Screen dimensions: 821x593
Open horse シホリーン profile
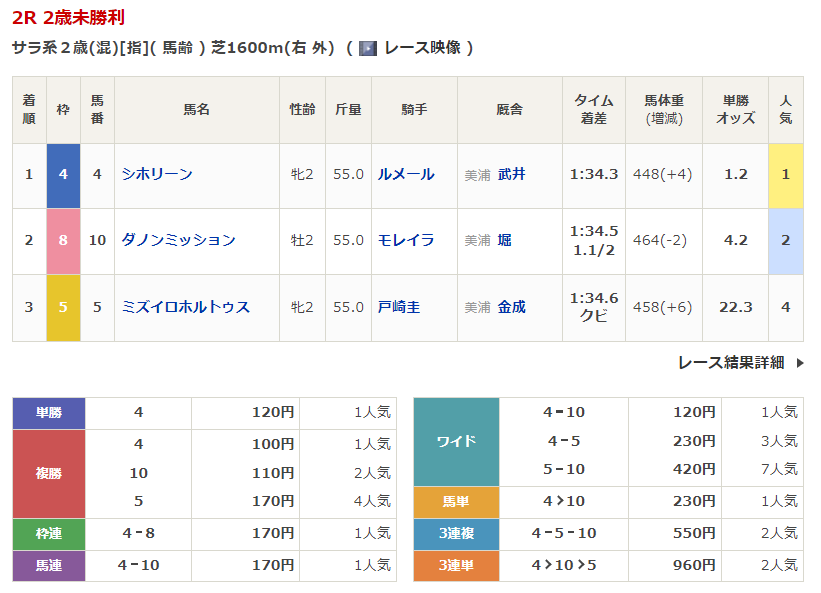pyautogui.click(x=157, y=174)
